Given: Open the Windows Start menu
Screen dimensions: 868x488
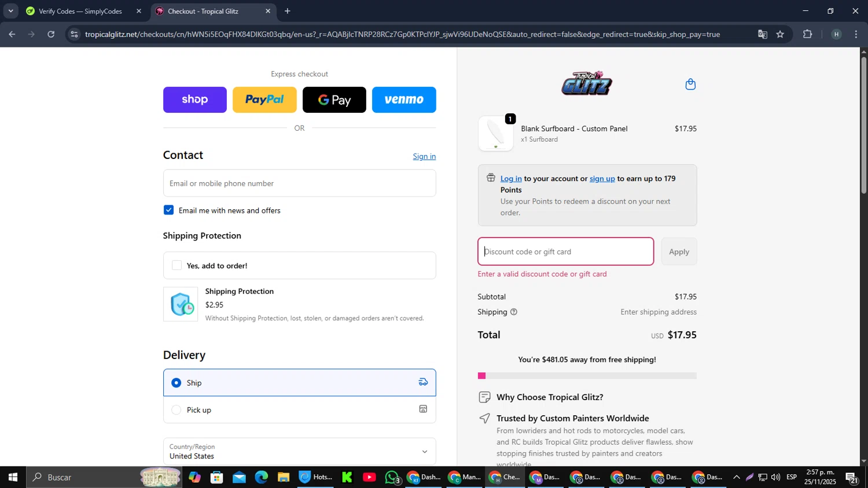Looking at the screenshot, I should pos(13,477).
